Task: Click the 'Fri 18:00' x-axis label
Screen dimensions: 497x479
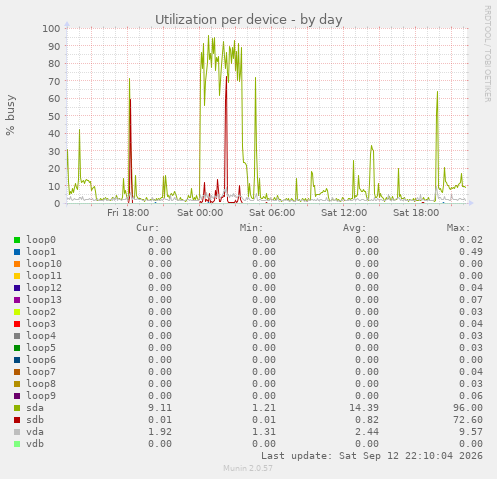Action: coord(128,213)
